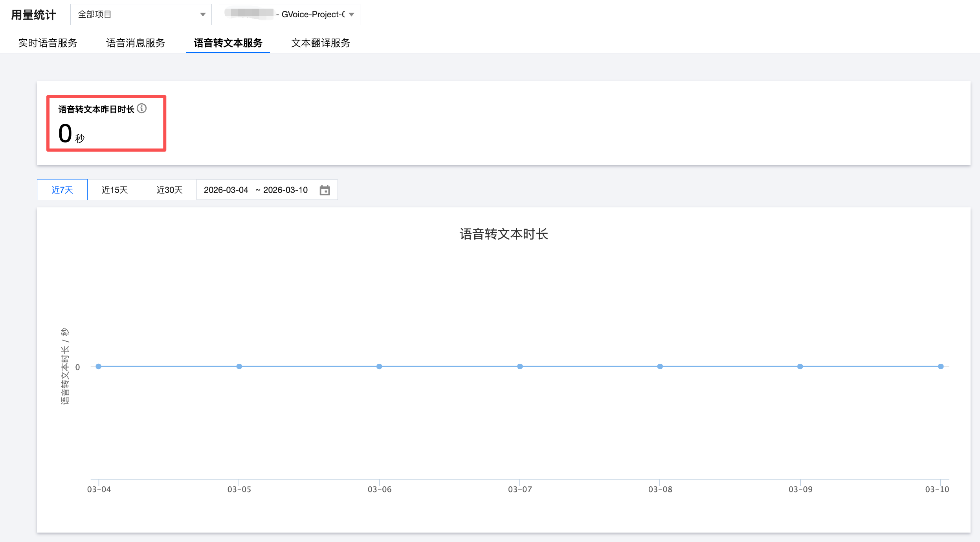Image resolution: width=980 pixels, height=542 pixels.
Task: Click the 03-07 data point on chart
Action: pyautogui.click(x=520, y=366)
